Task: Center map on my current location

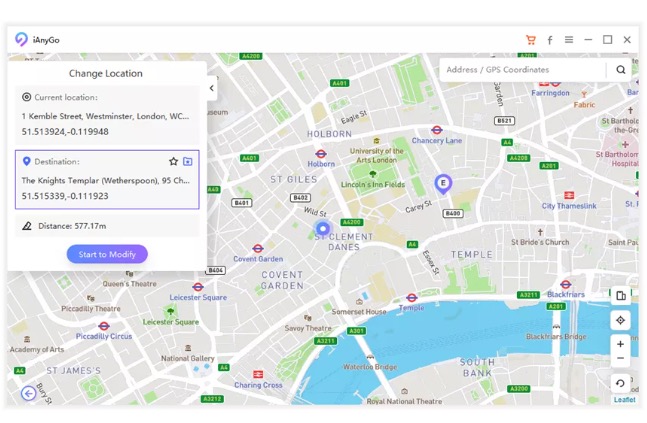Action: [x=620, y=320]
